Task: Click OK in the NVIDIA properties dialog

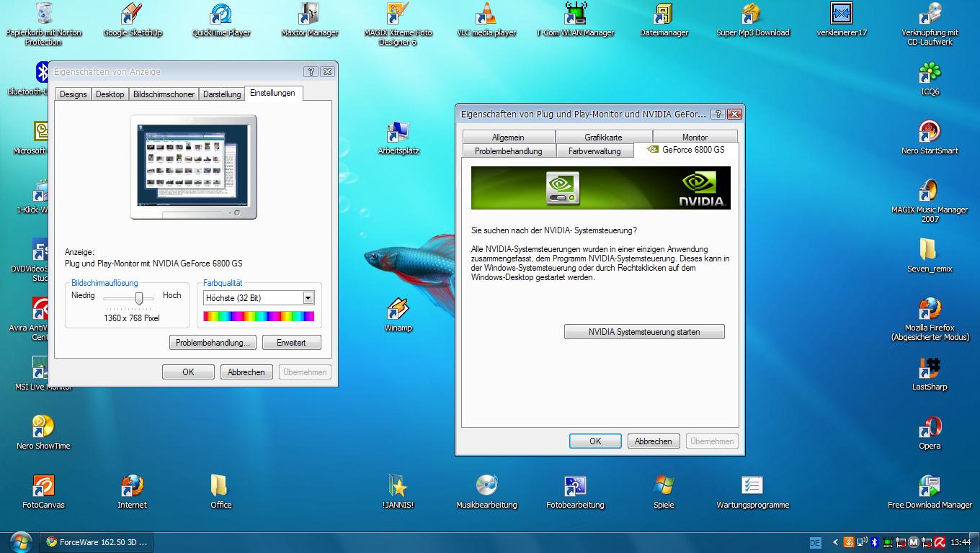Action: 595,441
